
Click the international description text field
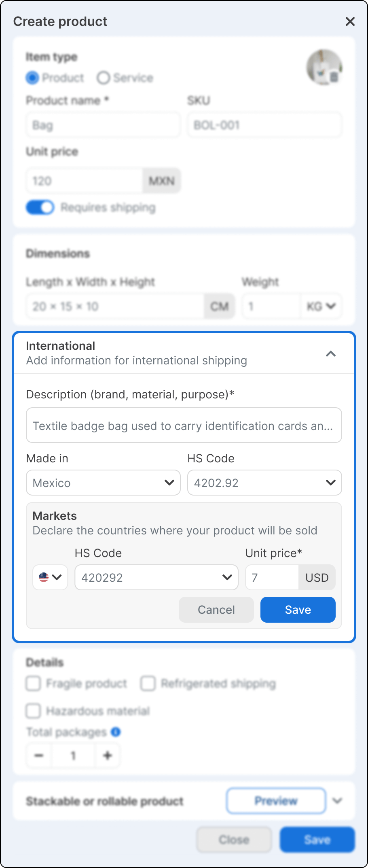tap(184, 425)
